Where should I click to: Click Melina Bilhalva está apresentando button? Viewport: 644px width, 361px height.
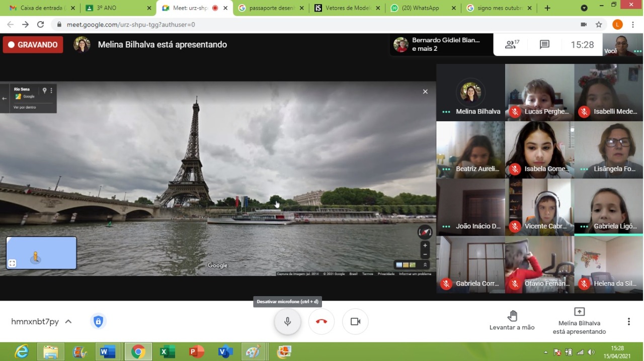[579, 321]
